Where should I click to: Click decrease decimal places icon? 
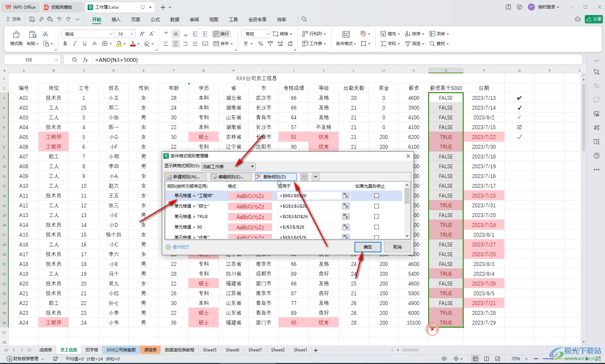290,44
